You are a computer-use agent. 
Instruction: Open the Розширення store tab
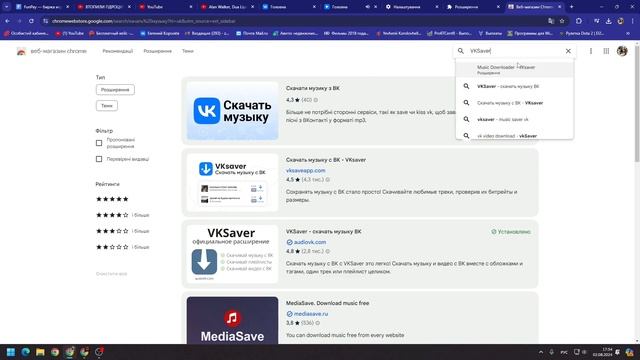pyautogui.click(x=158, y=51)
